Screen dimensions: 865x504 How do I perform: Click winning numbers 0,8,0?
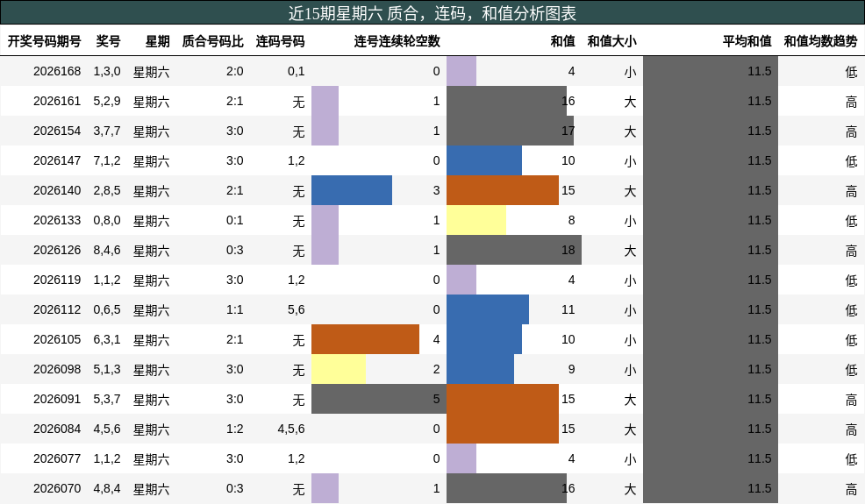point(107,220)
